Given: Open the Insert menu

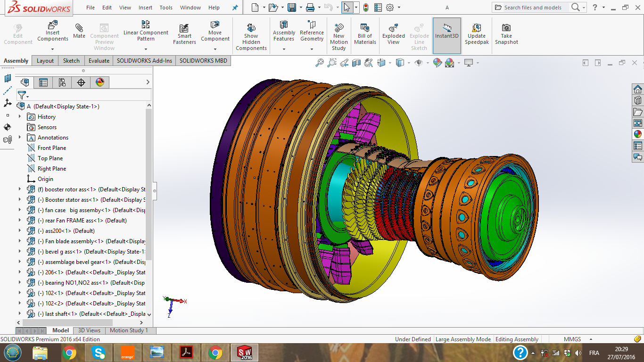Looking at the screenshot, I should pyautogui.click(x=145, y=8).
